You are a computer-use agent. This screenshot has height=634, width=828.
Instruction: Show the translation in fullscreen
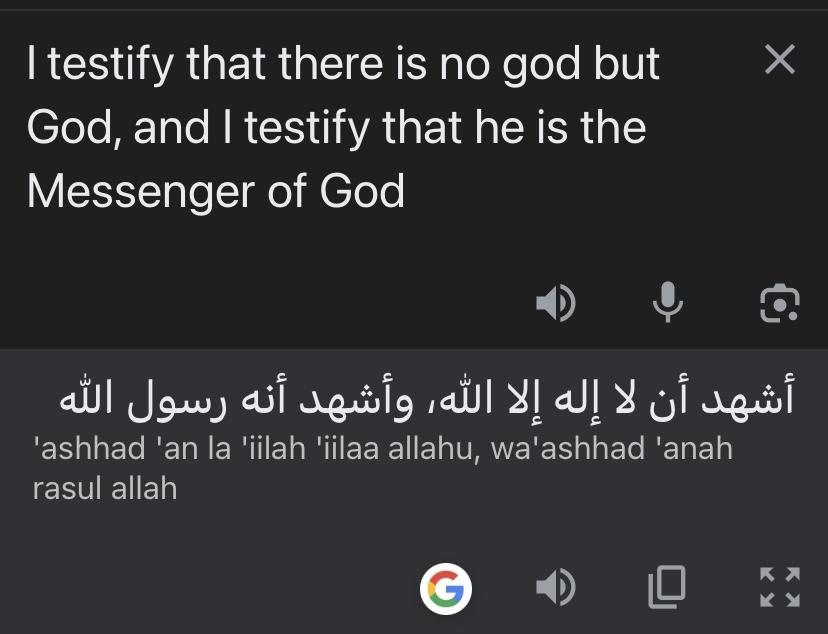779,587
